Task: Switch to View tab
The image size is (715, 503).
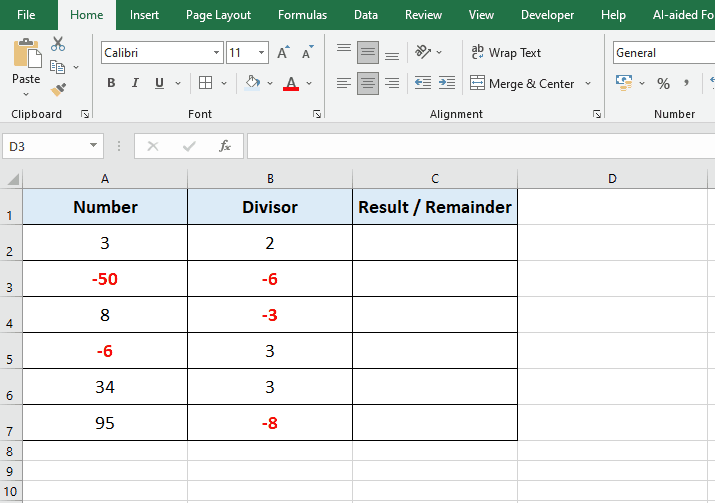Action: (x=481, y=15)
